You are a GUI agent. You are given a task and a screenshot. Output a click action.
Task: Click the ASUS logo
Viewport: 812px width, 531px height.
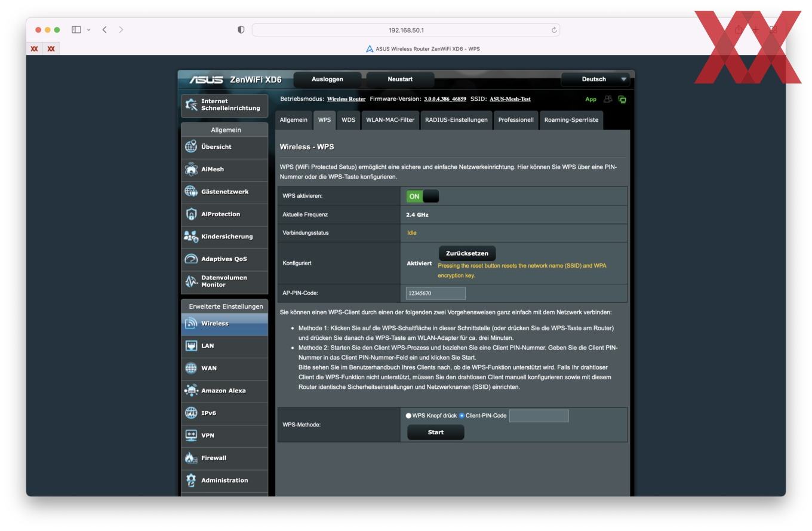click(x=206, y=79)
